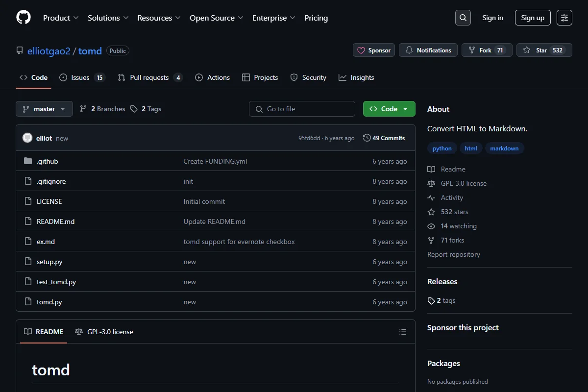Select the python topic tag
The height and width of the screenshot is (392, 588).
442,148
